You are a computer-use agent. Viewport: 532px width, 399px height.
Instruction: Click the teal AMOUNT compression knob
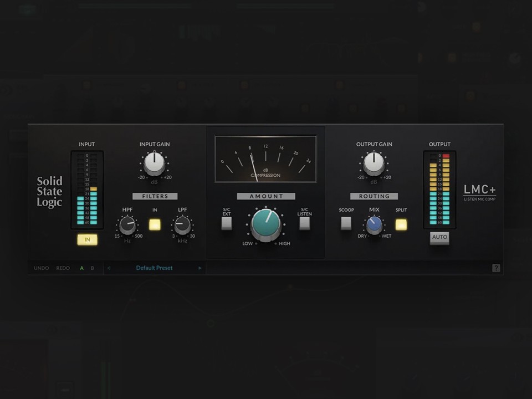point(266,224)
